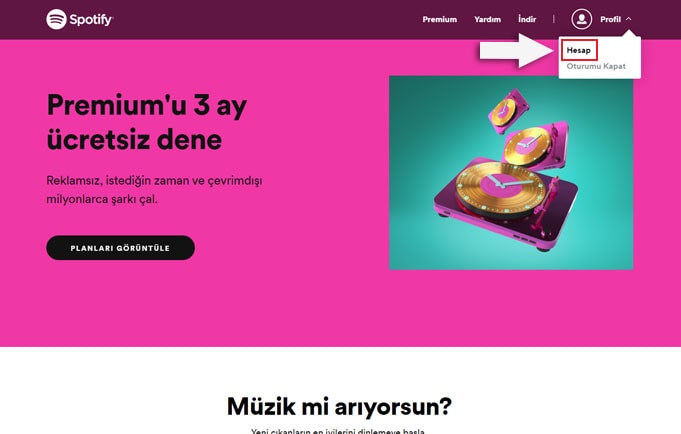The height and width of the screenshot is (434, 681).
Task: Collapse the Profil menu with the chevron
Action: tap(628, 19)
